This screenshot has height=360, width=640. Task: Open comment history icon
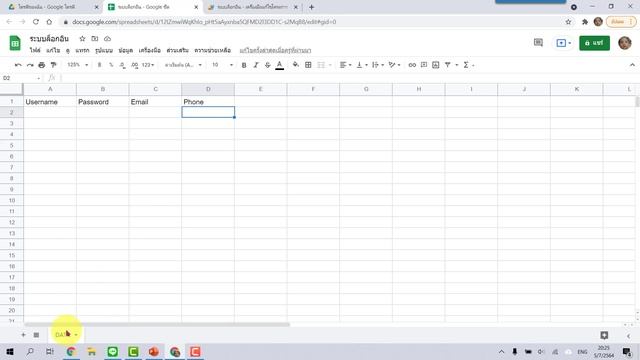pyautogui.click(x=538, y=42)
